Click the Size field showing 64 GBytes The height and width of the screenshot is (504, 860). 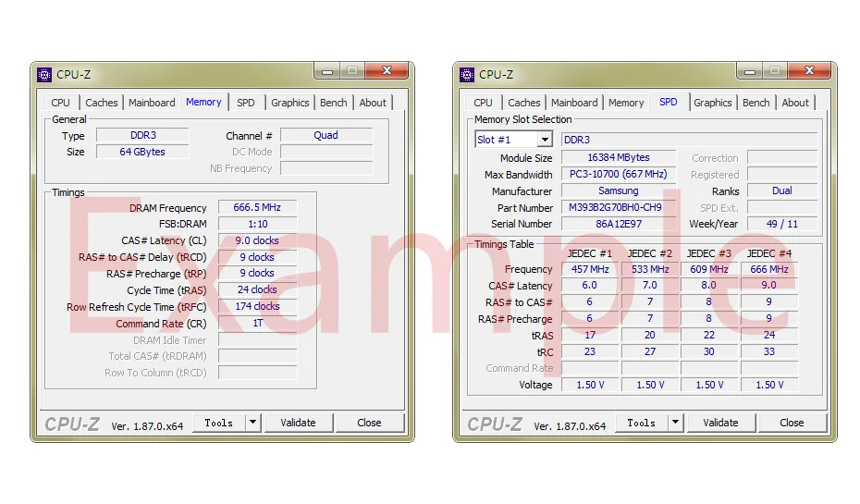(x=142, y=152)
